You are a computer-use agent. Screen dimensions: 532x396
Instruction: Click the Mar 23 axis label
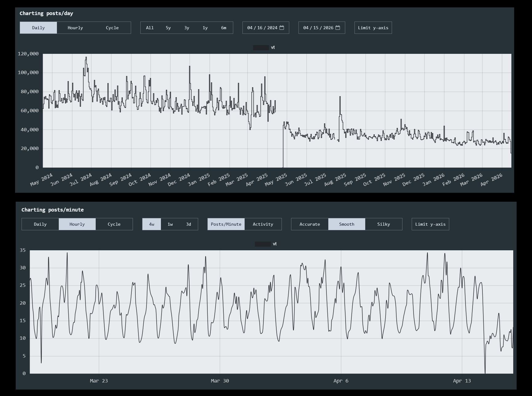click(x=99, y=381)
